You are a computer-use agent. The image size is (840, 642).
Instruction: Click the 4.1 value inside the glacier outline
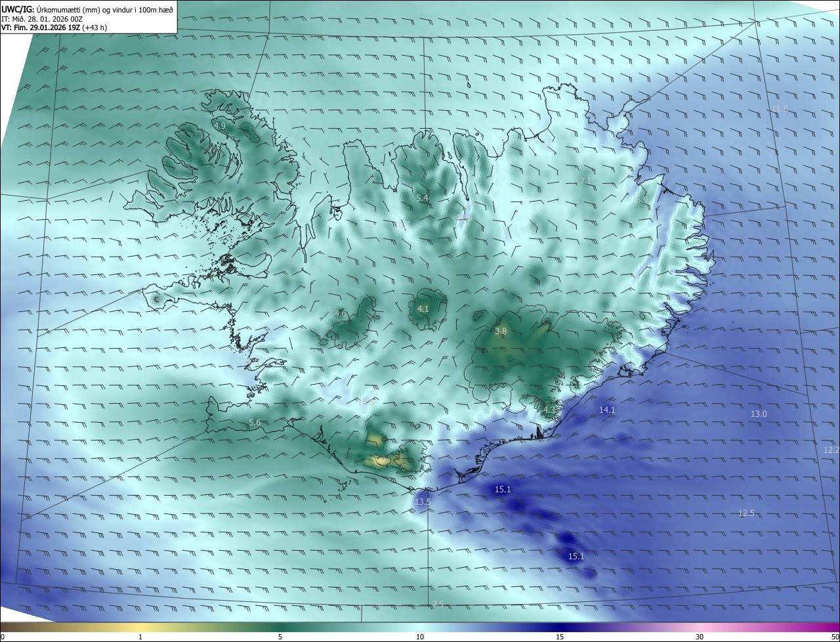[x=423, y=309]
